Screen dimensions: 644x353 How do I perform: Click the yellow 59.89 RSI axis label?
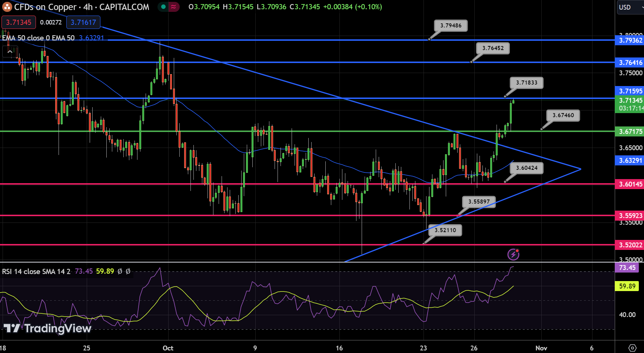tap(627, 286)
